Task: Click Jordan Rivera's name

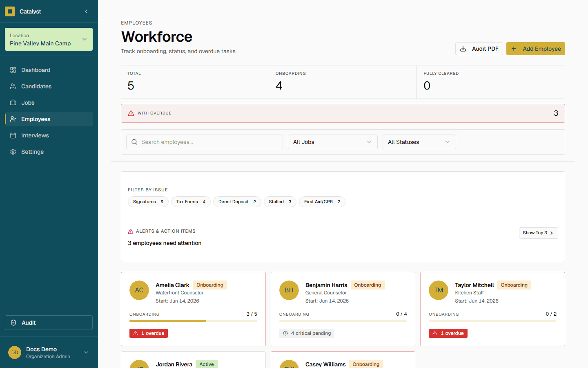Action: (x=174, y=364)
